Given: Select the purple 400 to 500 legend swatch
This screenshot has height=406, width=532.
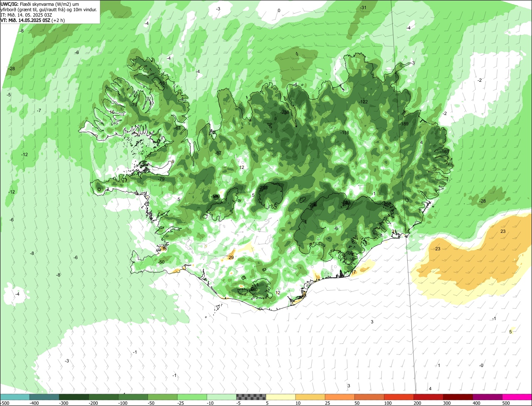Looking at the screenshot, I should [x=487, y=397].
